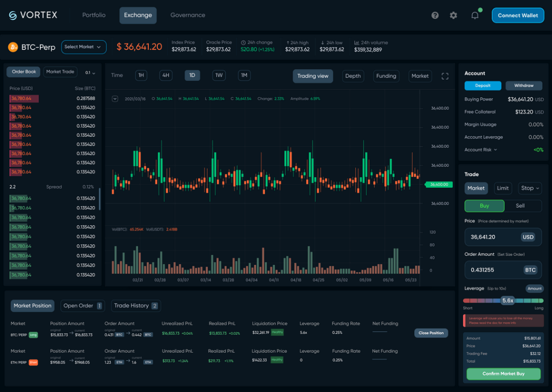
Task: Click the Open Order count badge
Action: coord(99,306)
